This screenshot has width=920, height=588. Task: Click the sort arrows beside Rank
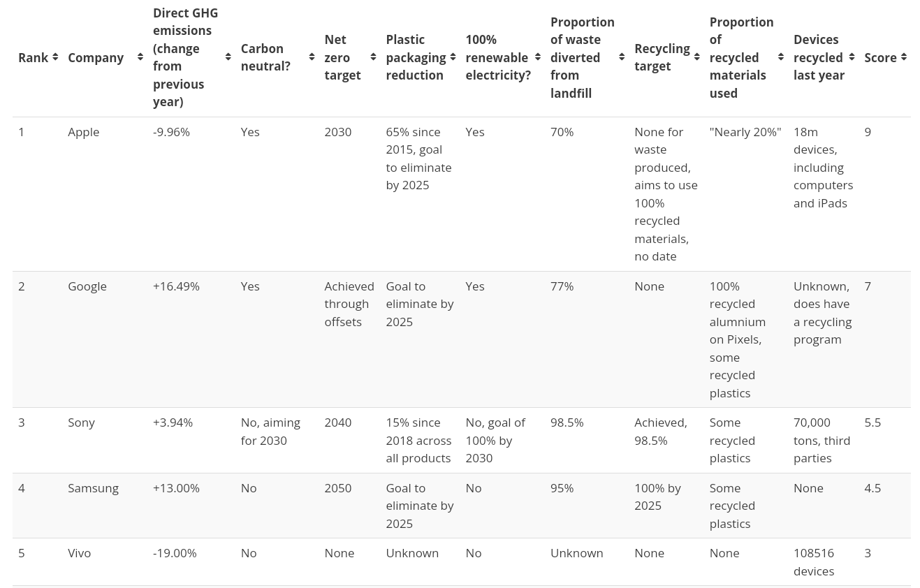[x=55, y=57]
